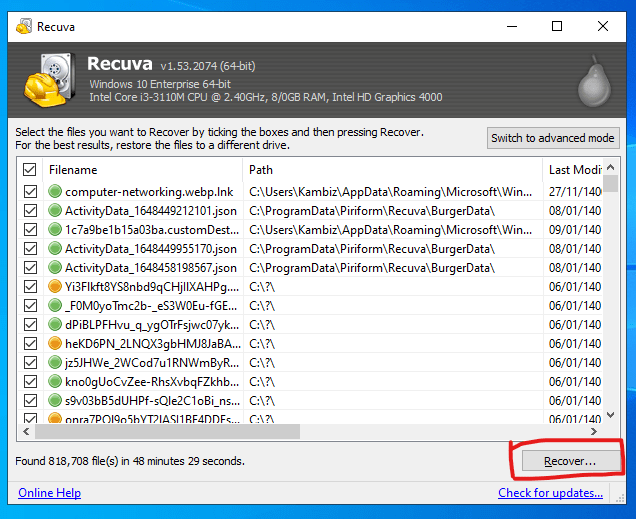Click orange status dot for Yi3FIkft8YS8nbd9qCHjlIXAHPg file
The image size is (636, 519).
[x=55, y=286]
